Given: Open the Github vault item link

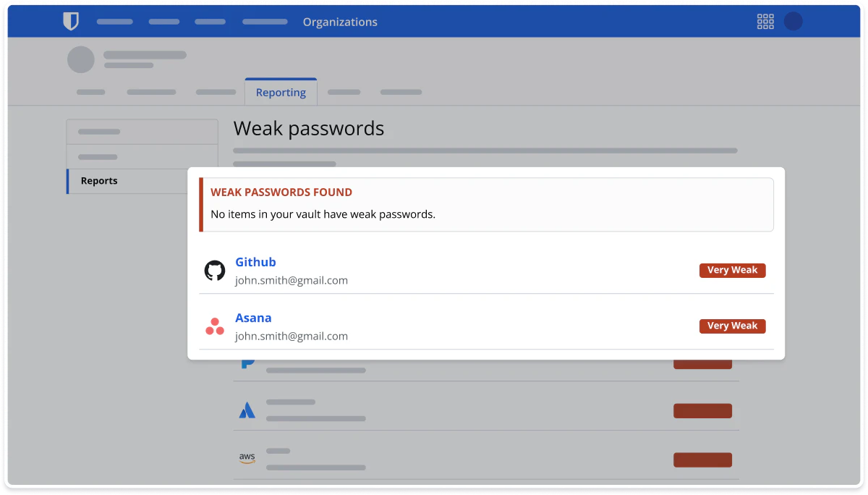Looking at the screenshot, I should click(255, 262).
